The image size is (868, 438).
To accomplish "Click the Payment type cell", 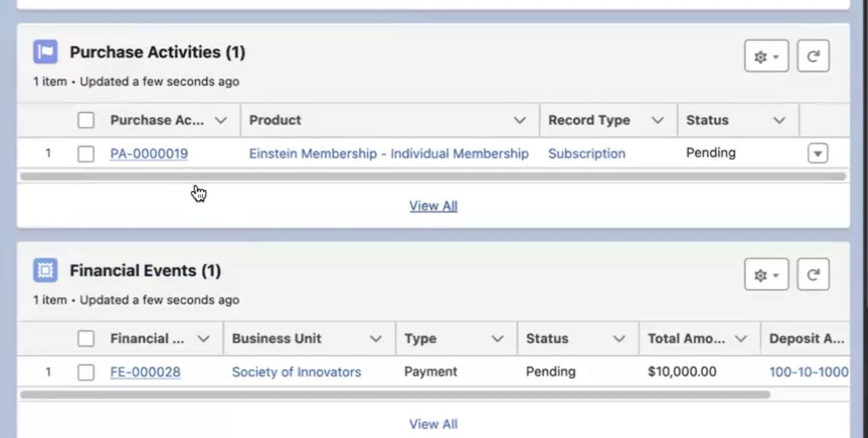I will tap(431, 372).
